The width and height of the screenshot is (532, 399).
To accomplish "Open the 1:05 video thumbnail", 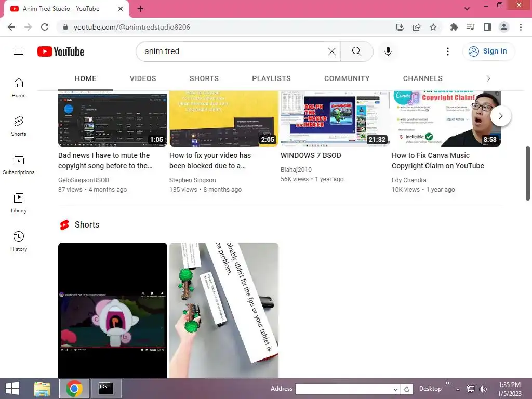I will (x=113, y=119).
